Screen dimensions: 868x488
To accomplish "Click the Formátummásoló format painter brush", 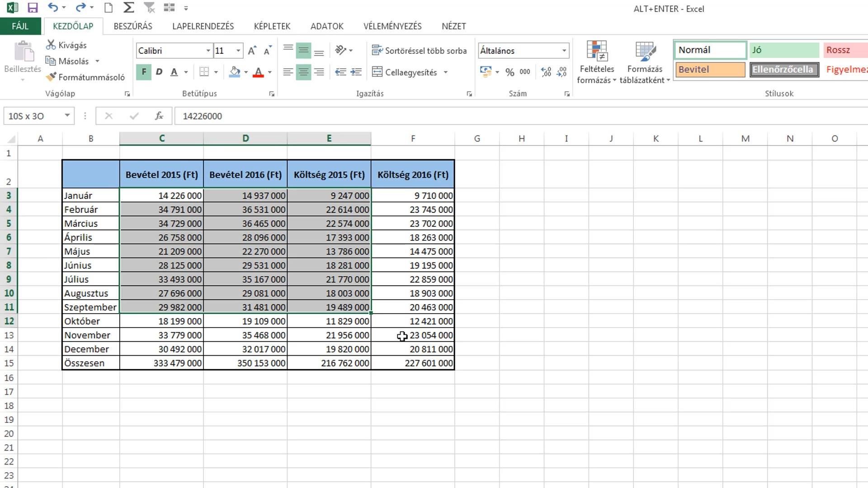I will coord(85,77).
